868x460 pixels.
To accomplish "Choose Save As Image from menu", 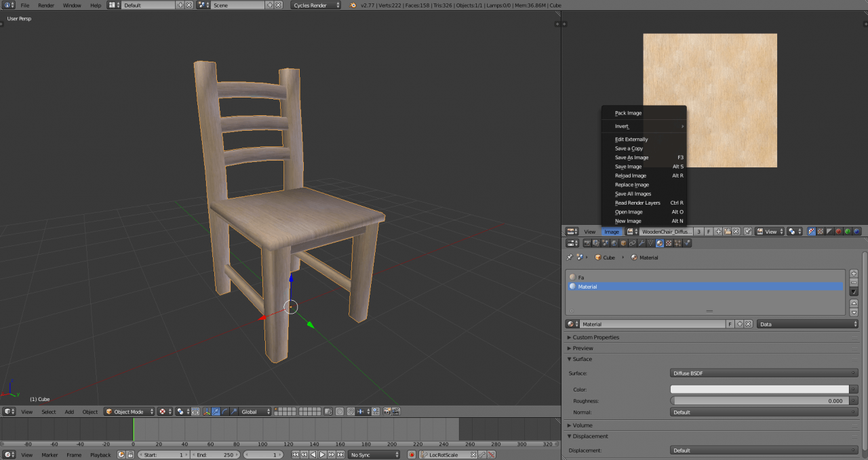I will point(631,157).
